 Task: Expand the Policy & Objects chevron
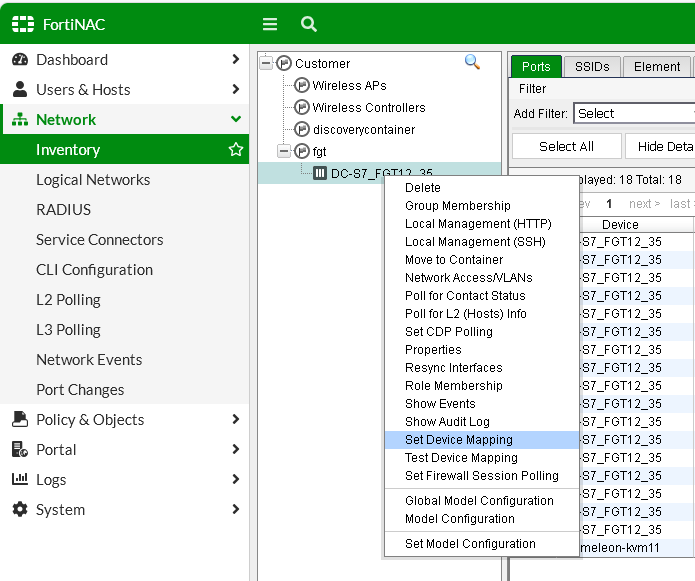[x=236, y=419]
